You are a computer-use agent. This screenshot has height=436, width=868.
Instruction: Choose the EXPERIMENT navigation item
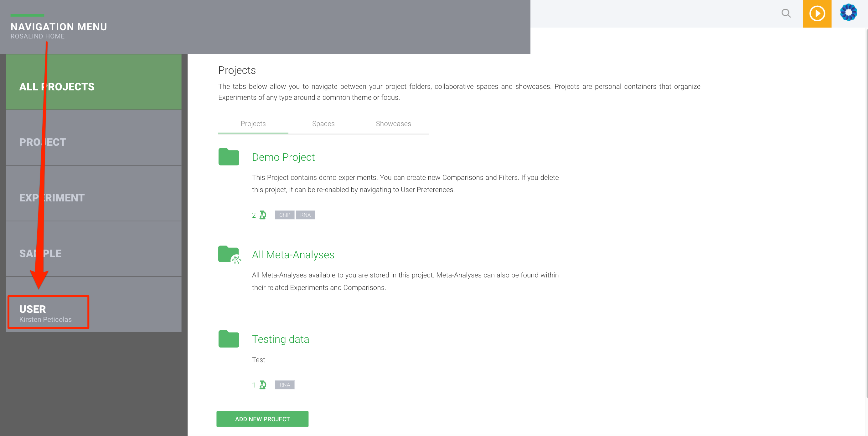point(94,193)
